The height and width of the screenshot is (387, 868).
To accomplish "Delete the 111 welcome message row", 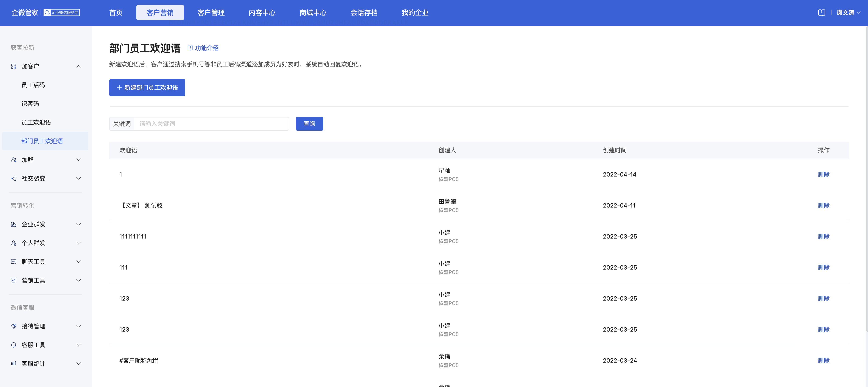I will coord(824,267).
